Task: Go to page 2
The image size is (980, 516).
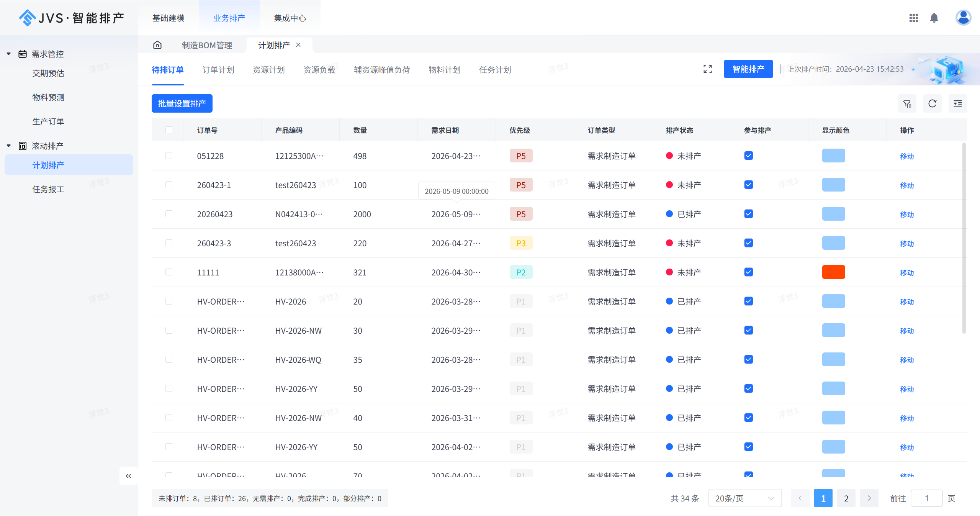Action: tap(846, 498)
